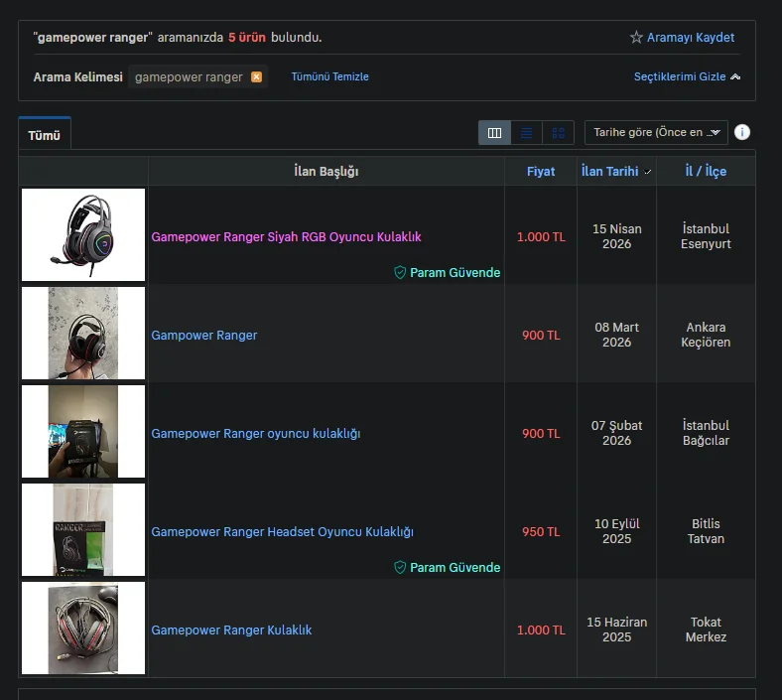Save the search via Aramayı Kaydet link

[691, 38]
